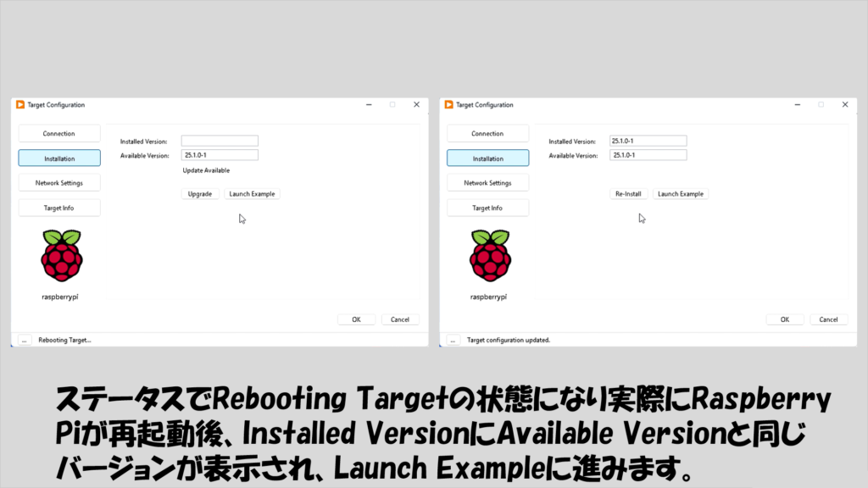The height and width of the screenshot is (488, 868).
Task: Click Launch Example in right window
Action: [x=681, y=194]
